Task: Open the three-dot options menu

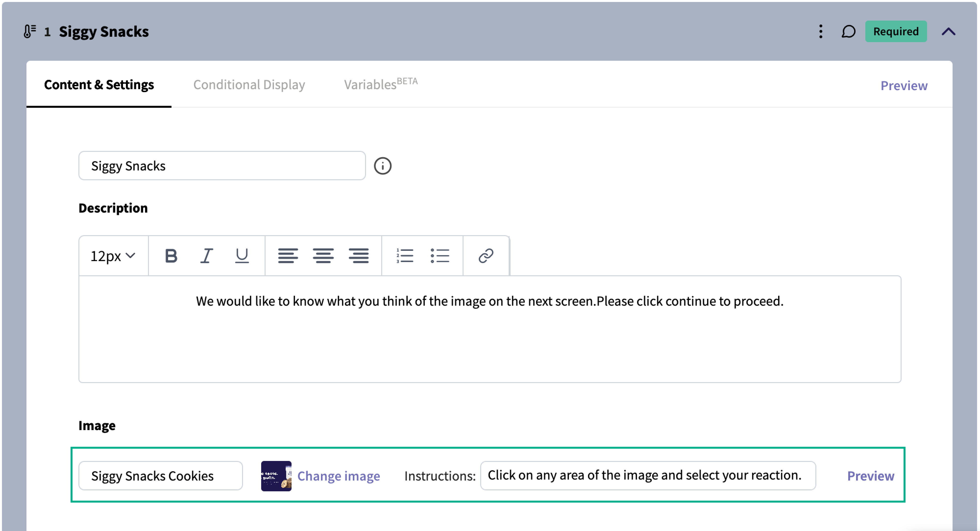Action: pos(821,31)
